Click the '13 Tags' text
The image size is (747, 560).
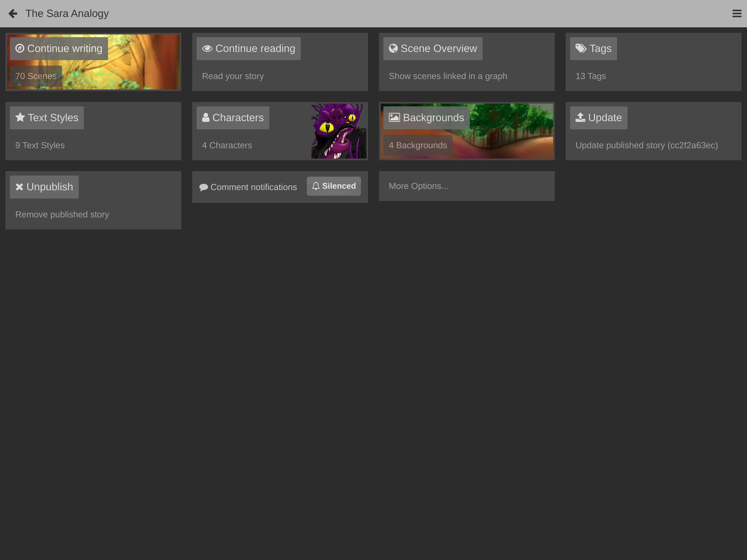[x=590, y=76]
